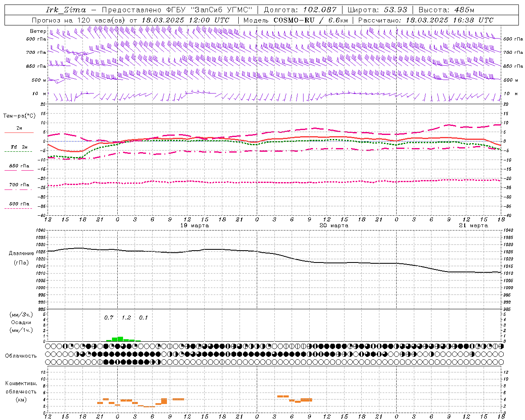Select the latitude value 53.93
525x420 pixels.
point(396,10)
